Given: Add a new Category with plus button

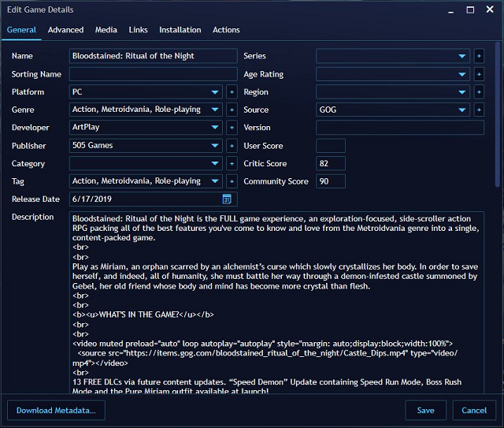Looking at the screenshot, I should pyautogui.click(x=232, y=163).
